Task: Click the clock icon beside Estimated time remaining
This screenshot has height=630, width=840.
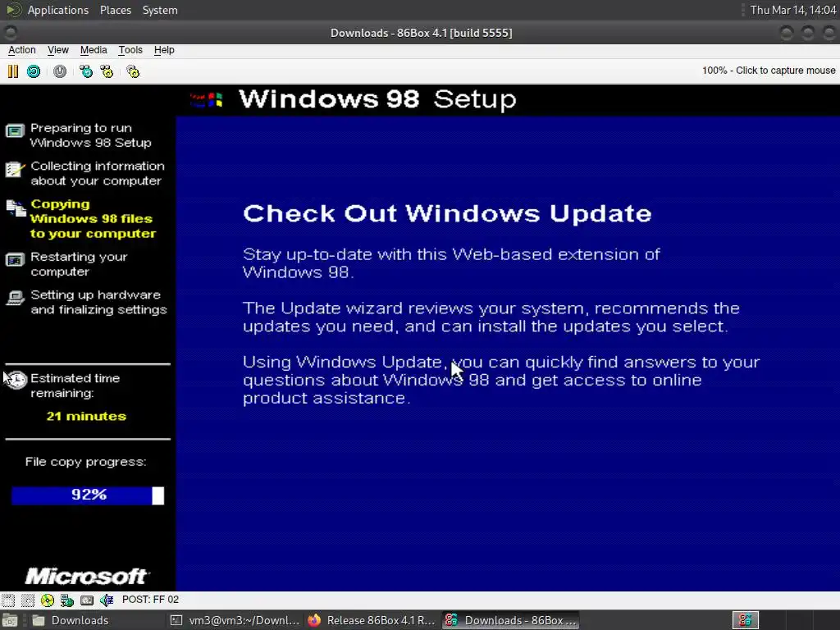Action: (x=16, y=379)
